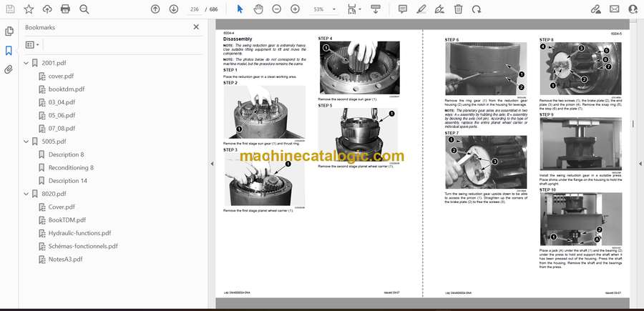Click the STEP 5 planet carrier photo
This screenshot has height=311, width=644.
pos(358,135)
